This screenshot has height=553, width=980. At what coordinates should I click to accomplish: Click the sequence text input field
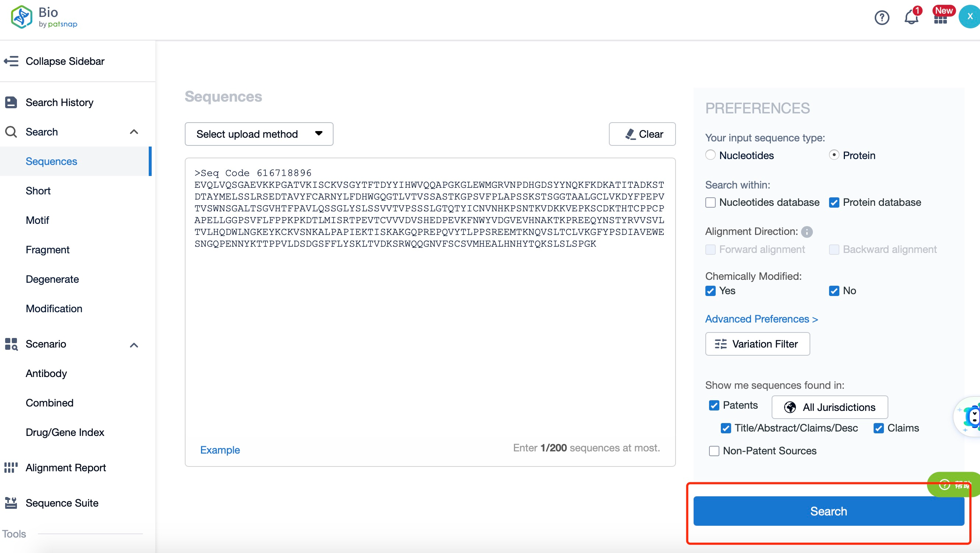431,310
